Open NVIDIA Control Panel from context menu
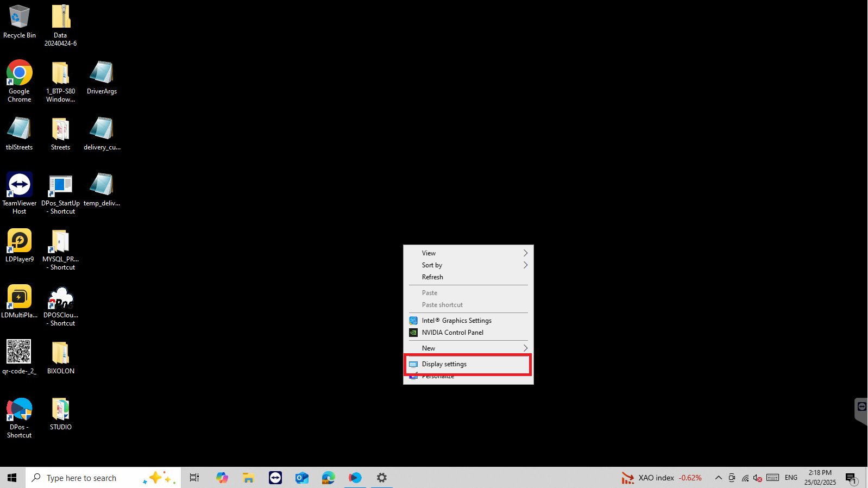The width and height of the screenshot is (868, 488). (468, 333)
